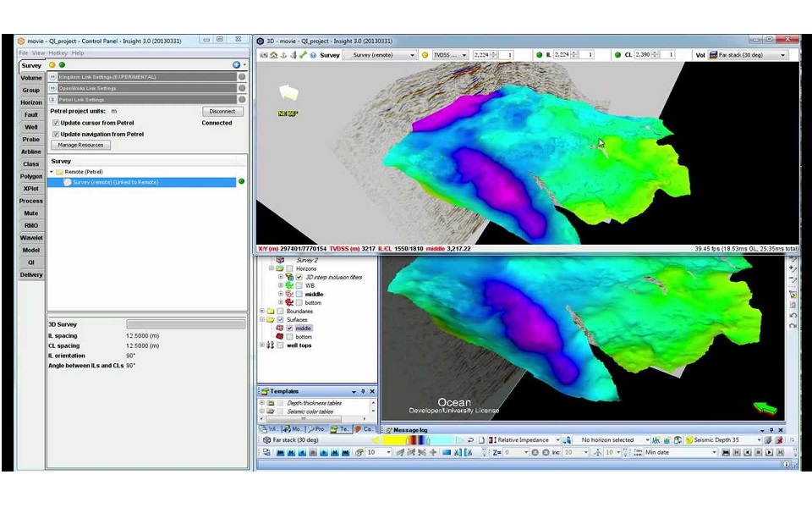
Task: Click the home view icon in 3D toolbar
Action: click(x=274, y=55)
